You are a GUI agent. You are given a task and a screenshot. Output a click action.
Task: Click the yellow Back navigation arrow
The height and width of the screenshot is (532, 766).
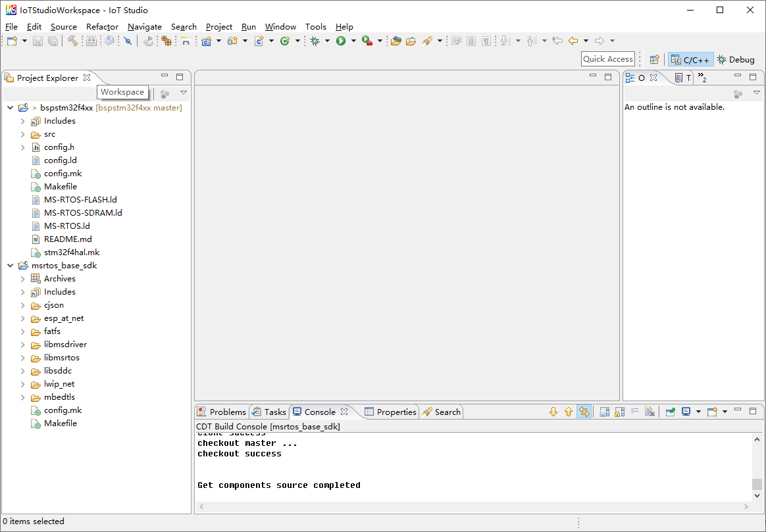click(573, 41)
